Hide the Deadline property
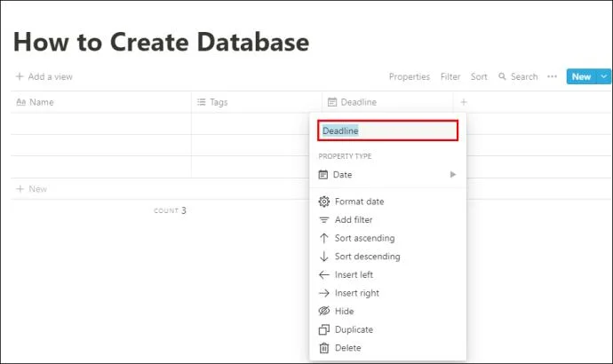613x364 pixels. pyautogui.click(x=344, y=312)
